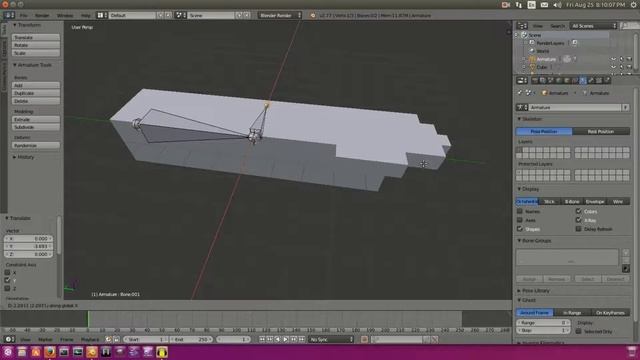Screen dimensions: 640x360
Task: Switch armature display to B-Bone
Action: (x=572, y=201)
